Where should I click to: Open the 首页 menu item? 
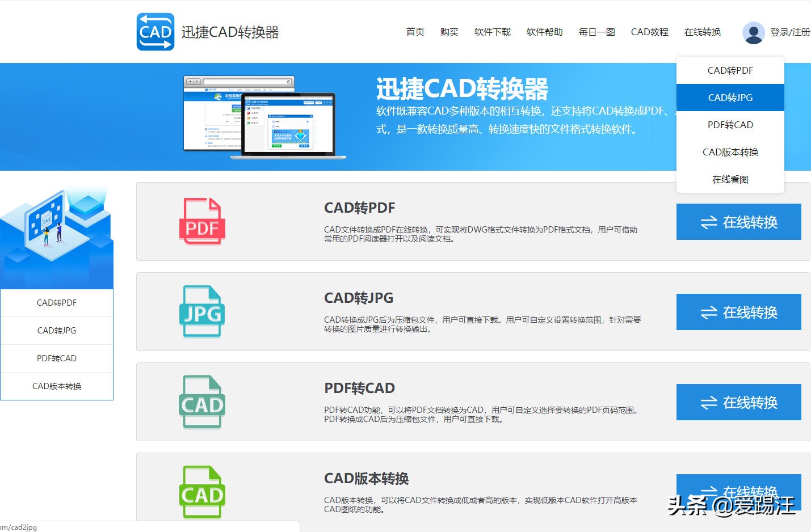click(x=415, y=32)
